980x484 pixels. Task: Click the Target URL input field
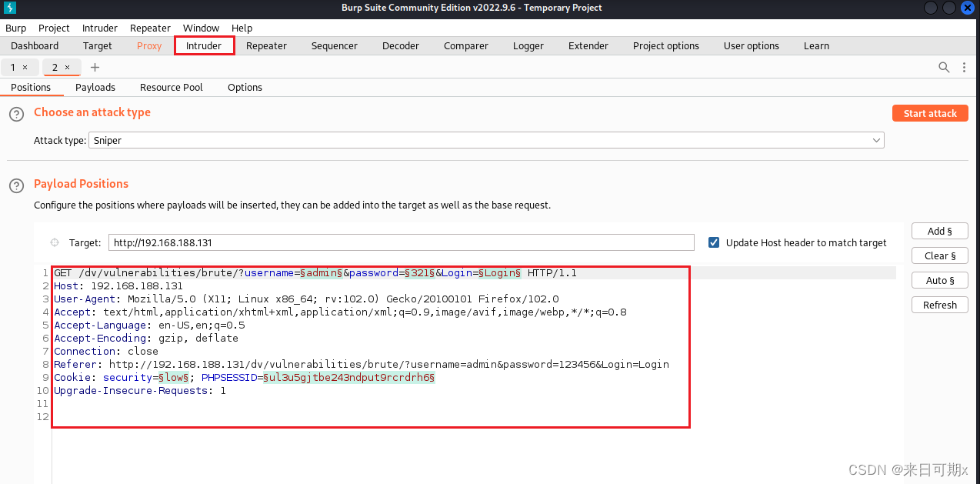tap(401, 242)
